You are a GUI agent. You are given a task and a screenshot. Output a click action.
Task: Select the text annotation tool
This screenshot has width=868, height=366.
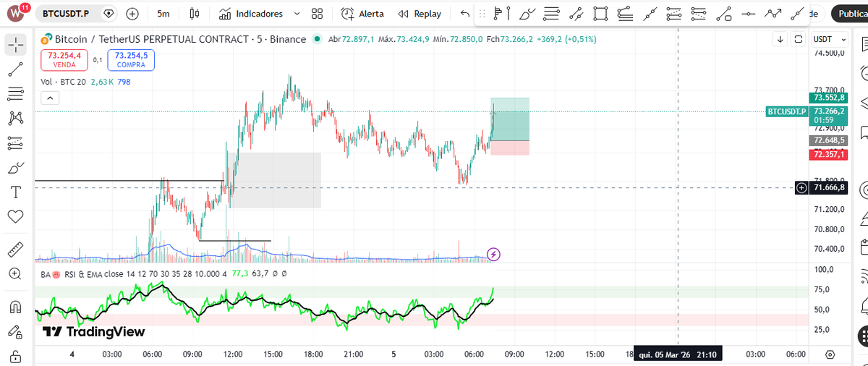[16, 192]
